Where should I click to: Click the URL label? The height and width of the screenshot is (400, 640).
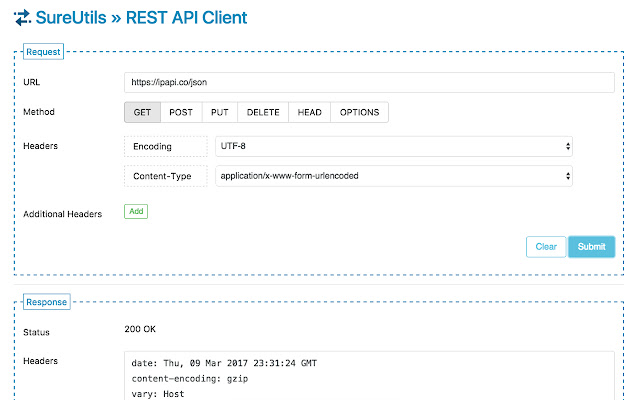coord(31,82)
